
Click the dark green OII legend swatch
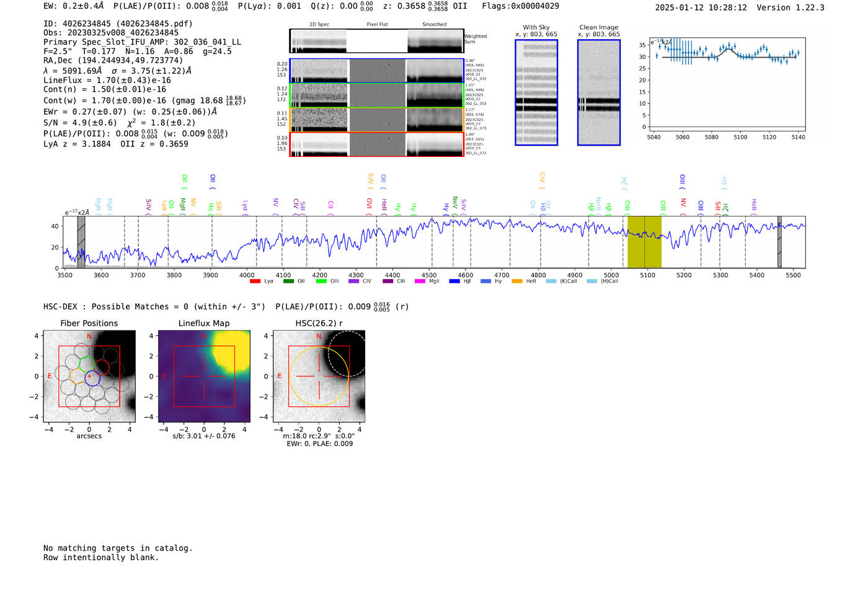288,282
